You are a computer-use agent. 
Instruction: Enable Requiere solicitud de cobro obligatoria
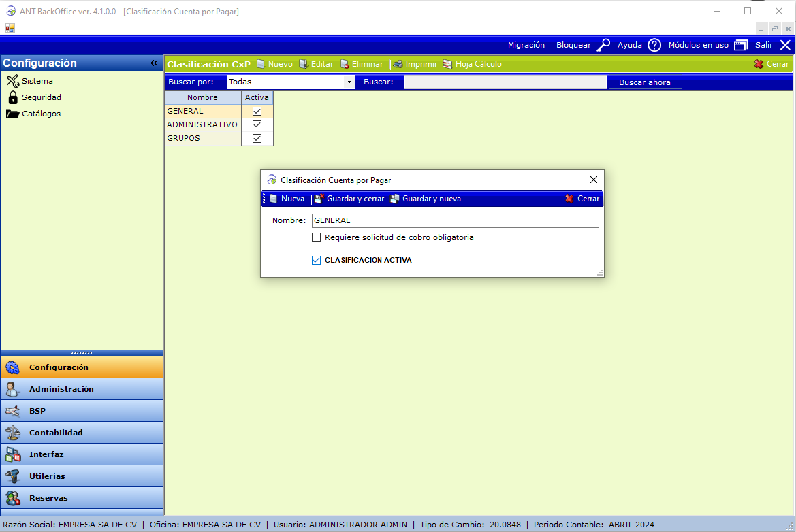tap(316, 237)
